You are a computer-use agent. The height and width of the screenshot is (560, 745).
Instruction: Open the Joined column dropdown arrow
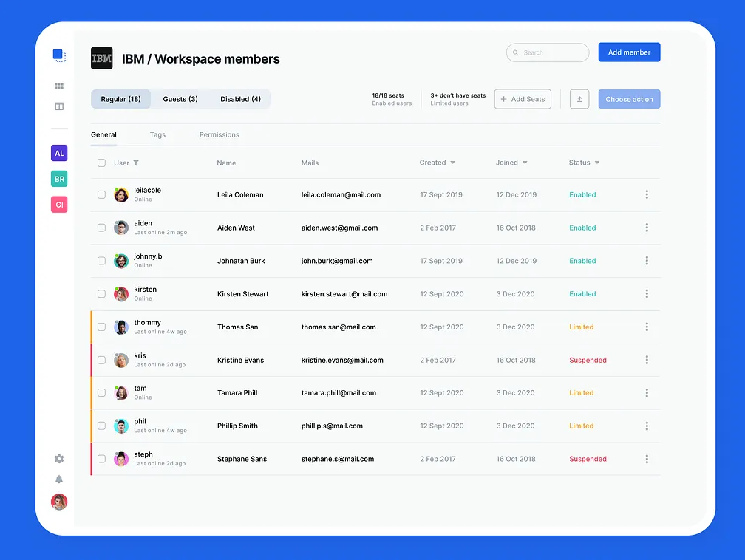[526, 163]
